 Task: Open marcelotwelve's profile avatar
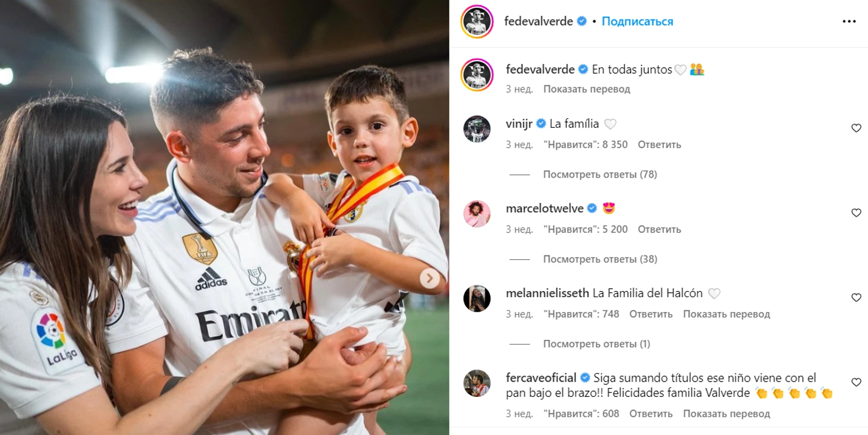click(477, 214)
